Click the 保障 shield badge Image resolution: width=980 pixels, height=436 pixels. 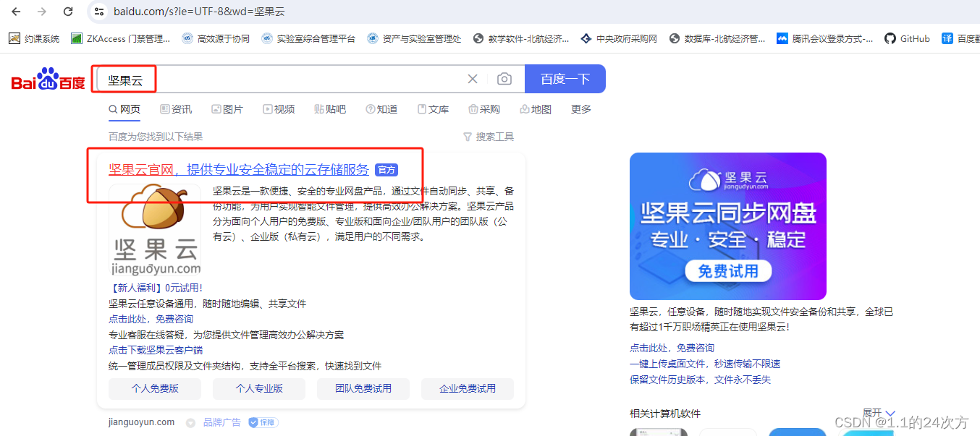click(263, 422)
